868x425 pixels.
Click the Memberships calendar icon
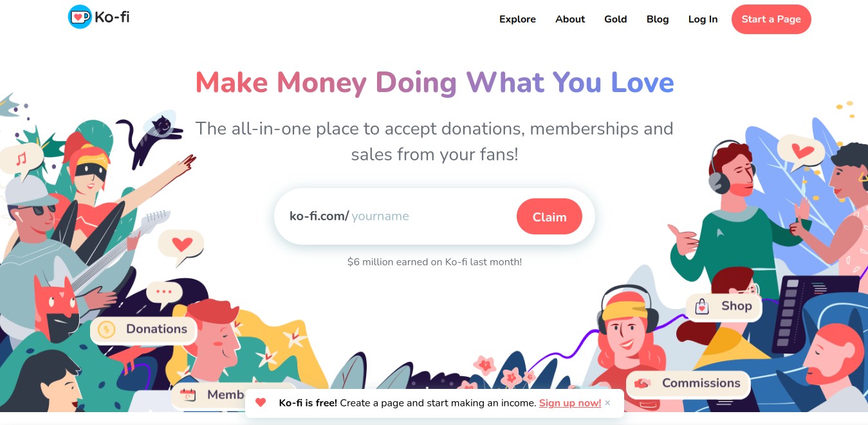point(188,395)
